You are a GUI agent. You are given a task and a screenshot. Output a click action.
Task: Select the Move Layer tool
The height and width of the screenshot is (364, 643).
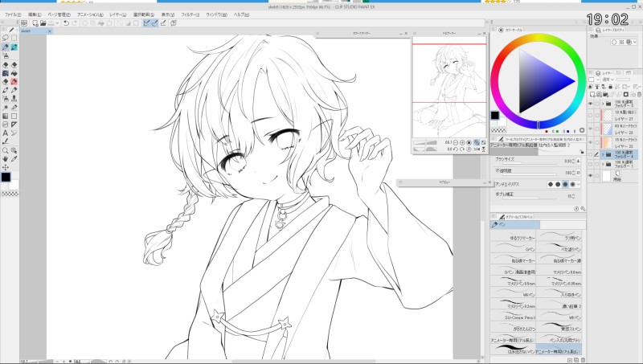tap(6, 167)
